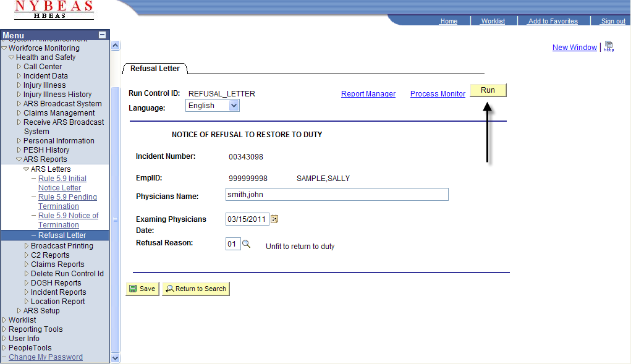
Task: Expand the Claims Management folder
Action: 19,112
